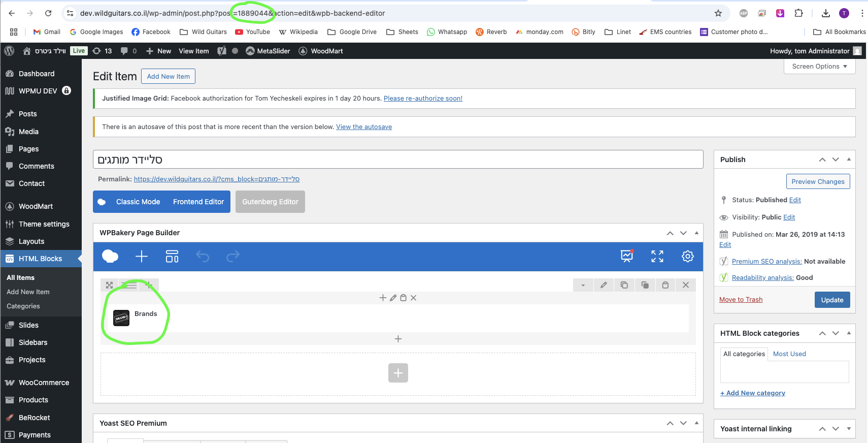The height and width of the screenshot is (443, 868).
Task: Click the redo arrow in WPBakery toolbar
Action: [x=233, y=257]
